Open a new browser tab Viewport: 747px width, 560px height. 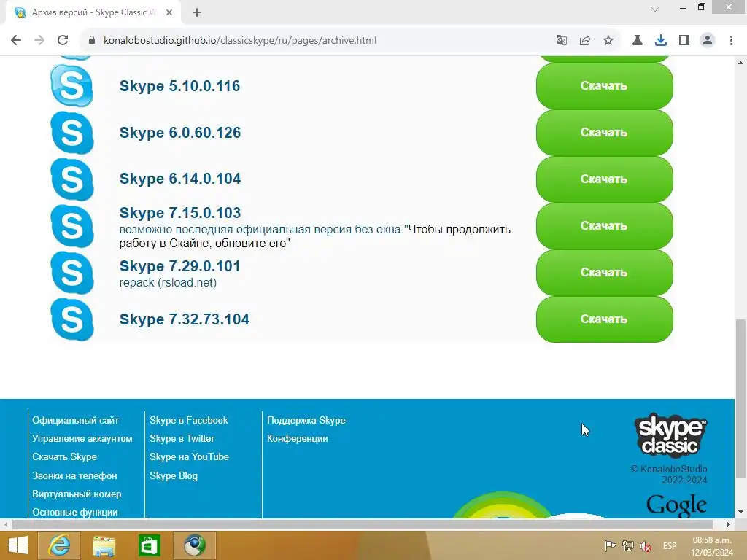pos(197,13)
